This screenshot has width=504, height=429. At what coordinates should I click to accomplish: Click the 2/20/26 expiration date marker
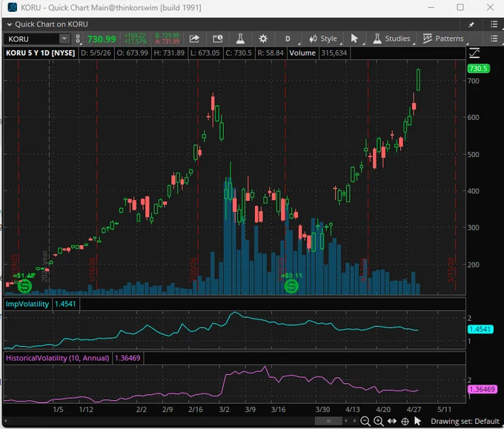193,269
